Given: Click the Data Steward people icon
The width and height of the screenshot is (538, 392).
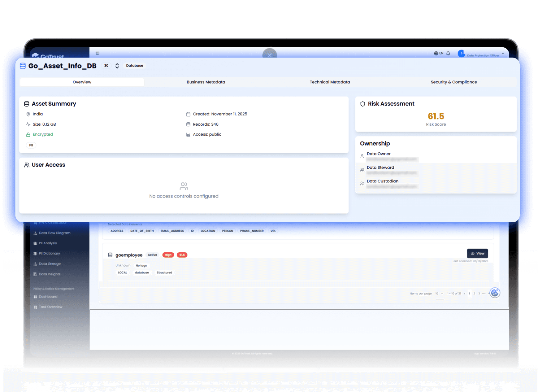Looking at the screenshot, I should (x=362, y=170).
